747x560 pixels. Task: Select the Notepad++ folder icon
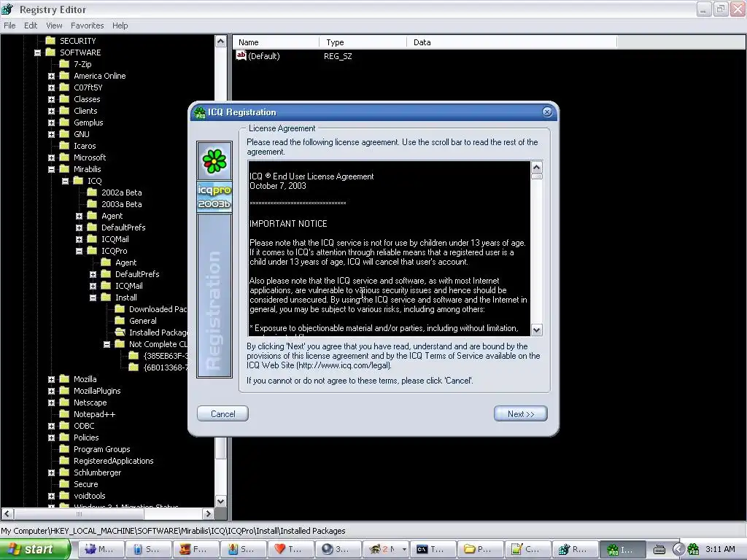point(64,414)
